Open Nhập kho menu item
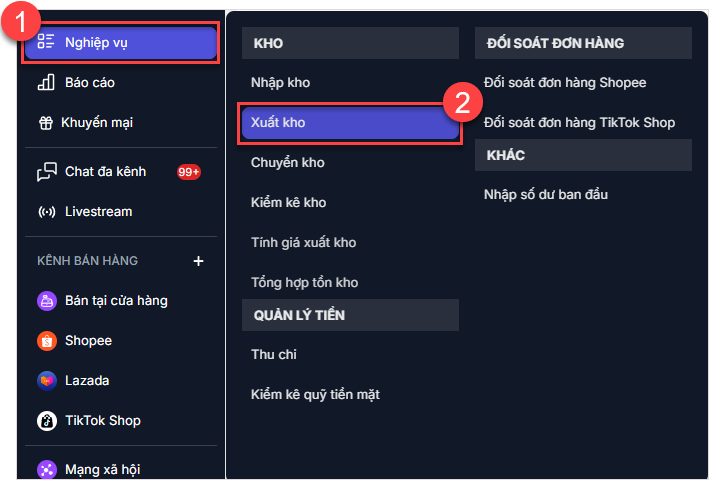The width and height of the screenshot is (709, 480). [279, 82]
